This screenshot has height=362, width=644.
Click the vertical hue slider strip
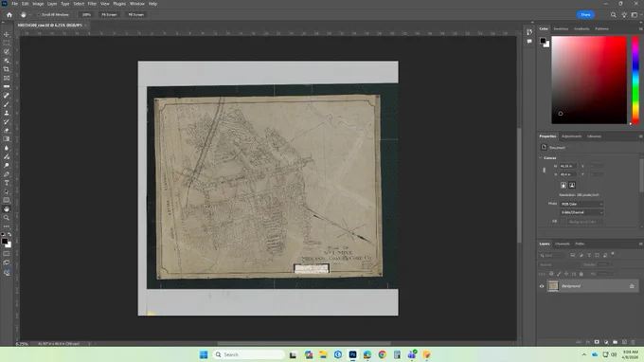click(635, 80)
